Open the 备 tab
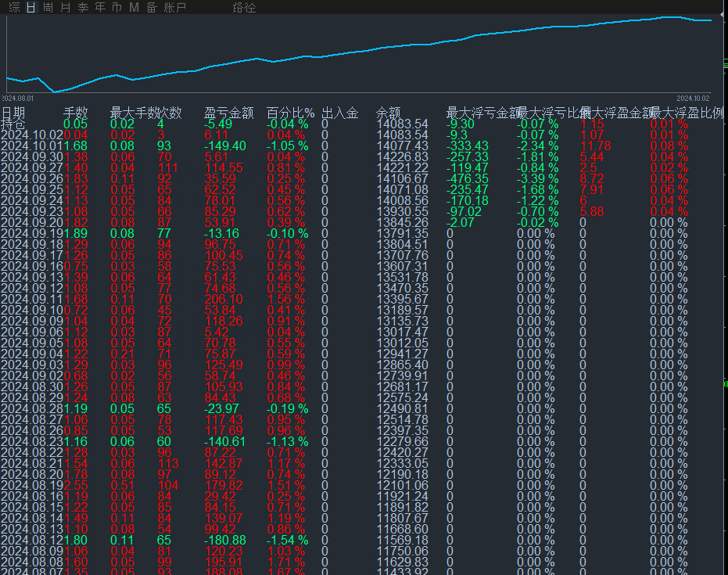This screenshot has width=728, height=575. click(x=152, y=7)
